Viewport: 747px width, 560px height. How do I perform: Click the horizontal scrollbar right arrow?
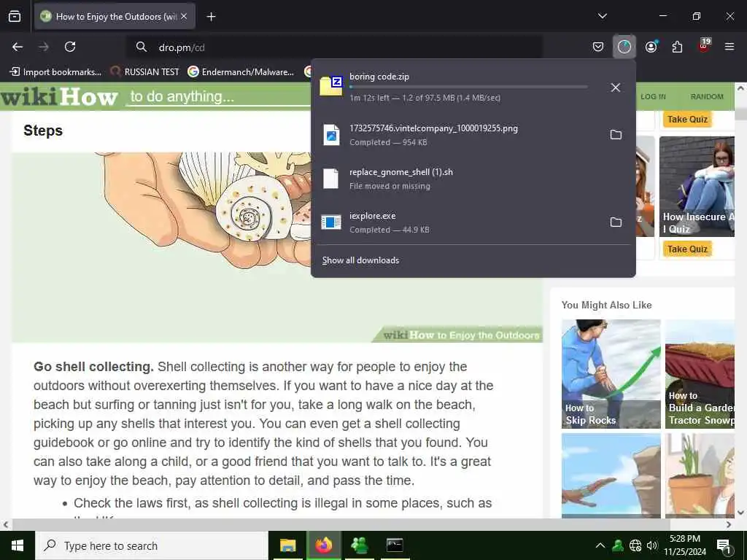[729, 525]
